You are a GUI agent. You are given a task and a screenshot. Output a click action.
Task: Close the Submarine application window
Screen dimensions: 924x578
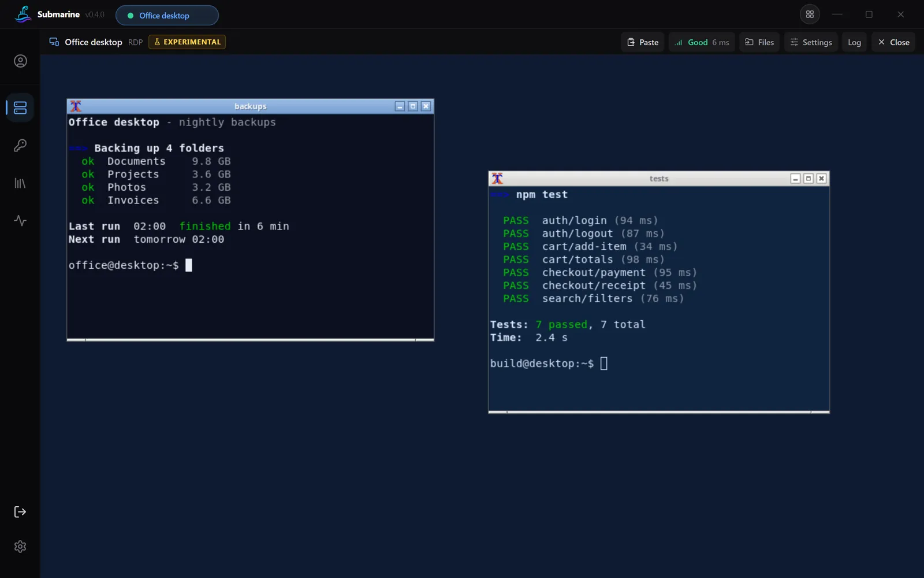coord(900,14)
